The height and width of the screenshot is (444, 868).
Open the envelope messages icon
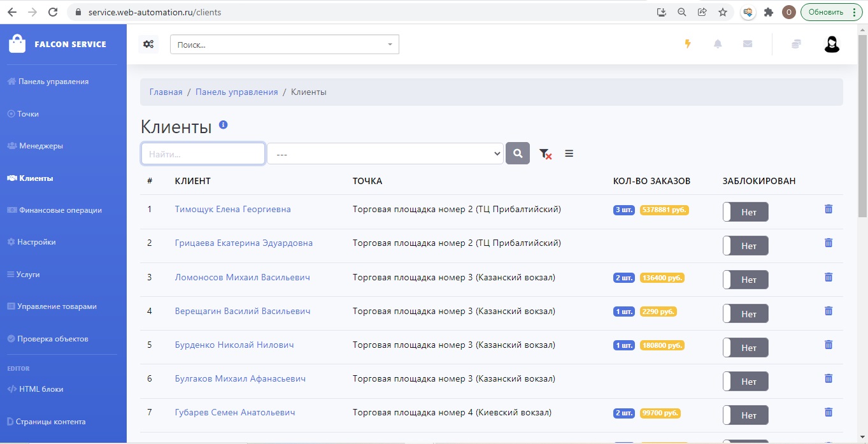click(748, 44)
